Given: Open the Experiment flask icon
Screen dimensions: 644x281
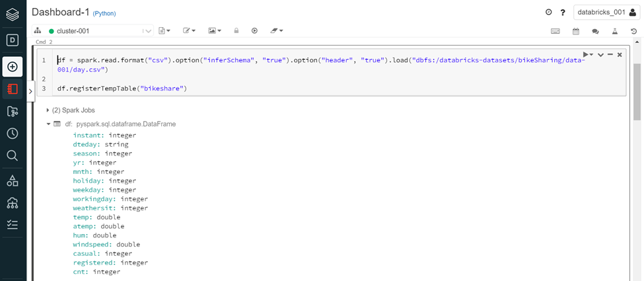Looking at the screenshot, I should (x=615, y=31).
